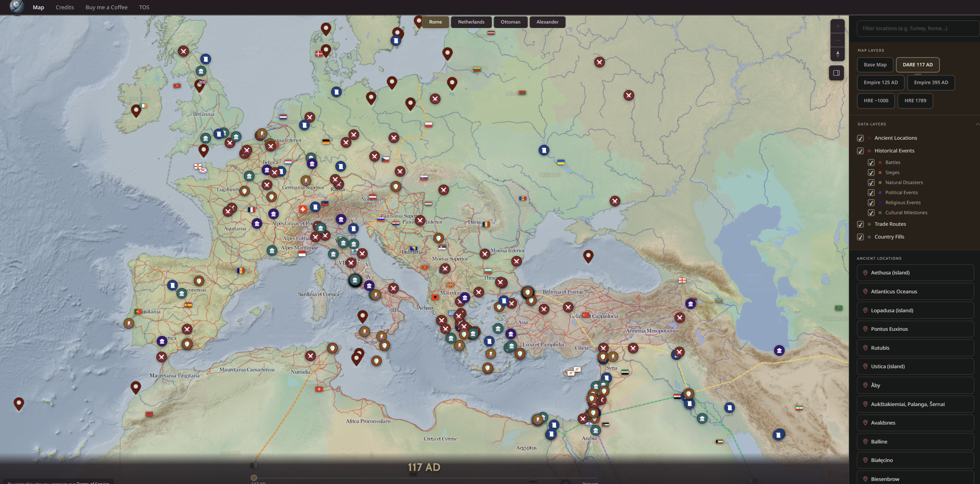Toggle off Country Fills
980x484 pixels.
tap(861, 237)
